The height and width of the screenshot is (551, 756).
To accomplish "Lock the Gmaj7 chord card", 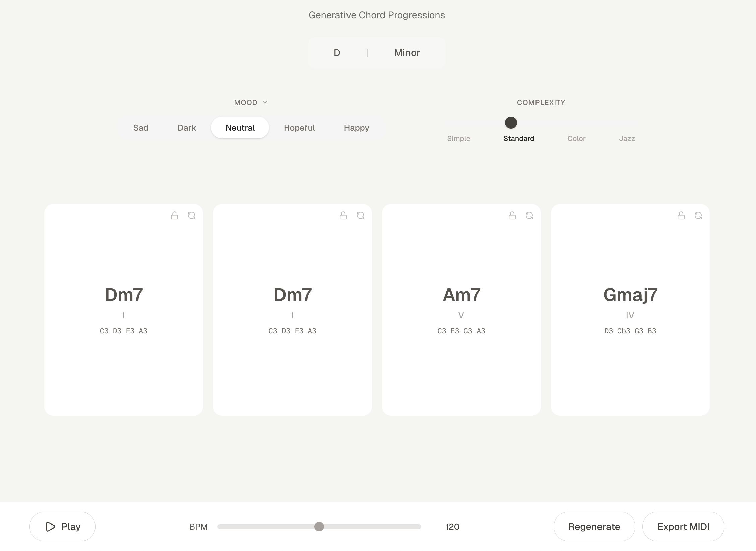I will pos(681,216).
